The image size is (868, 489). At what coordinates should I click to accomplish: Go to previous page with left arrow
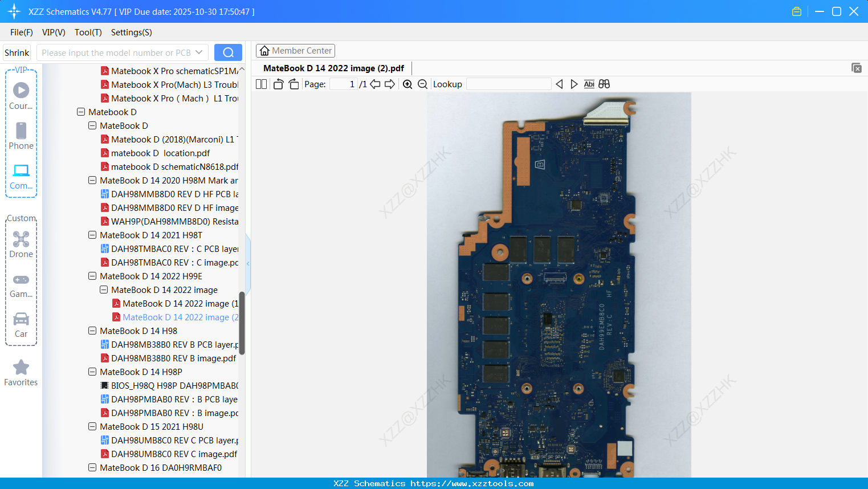375,84
